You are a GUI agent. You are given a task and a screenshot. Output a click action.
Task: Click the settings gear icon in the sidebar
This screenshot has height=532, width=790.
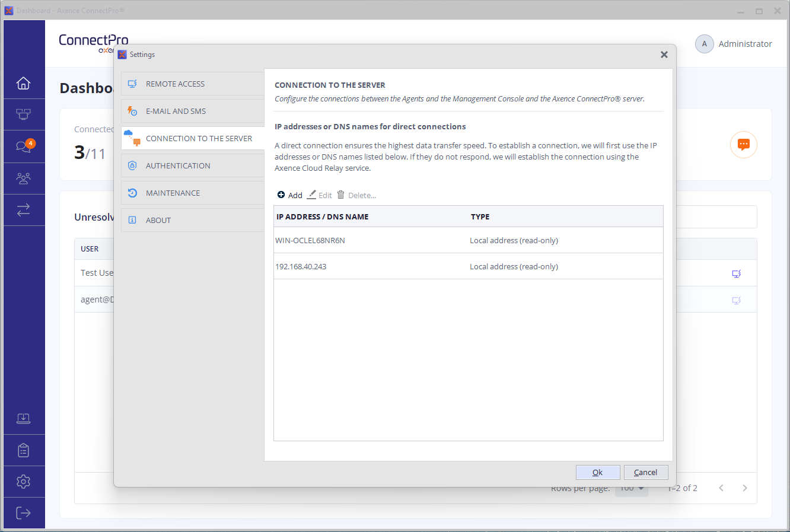[x=24, y=482]
